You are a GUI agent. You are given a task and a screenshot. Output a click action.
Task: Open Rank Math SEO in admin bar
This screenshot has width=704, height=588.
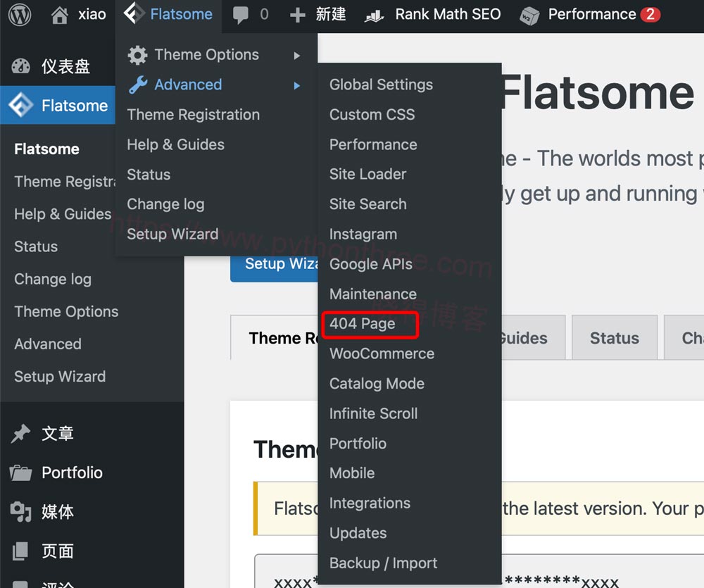(448, 14)
